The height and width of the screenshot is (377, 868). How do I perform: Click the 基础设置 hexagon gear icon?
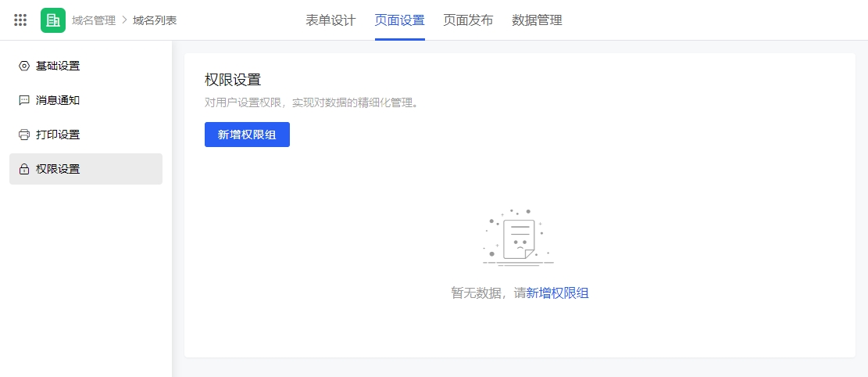click(x=23, y=66)
